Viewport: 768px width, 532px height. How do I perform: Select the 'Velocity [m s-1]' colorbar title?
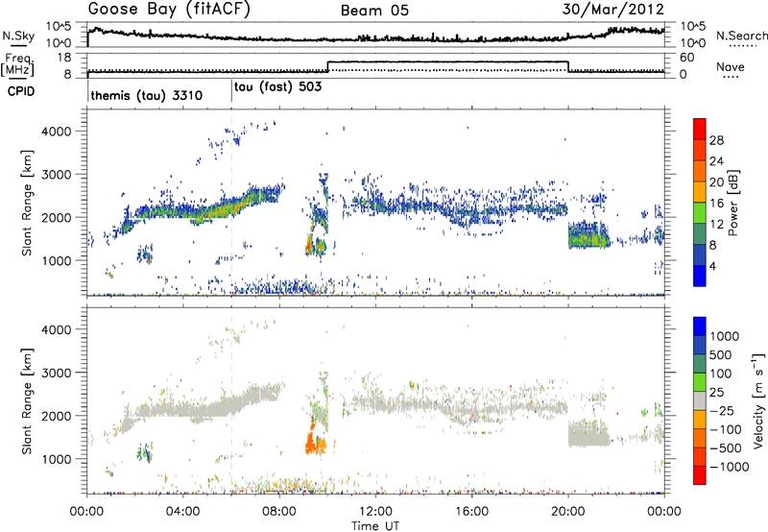758,401
